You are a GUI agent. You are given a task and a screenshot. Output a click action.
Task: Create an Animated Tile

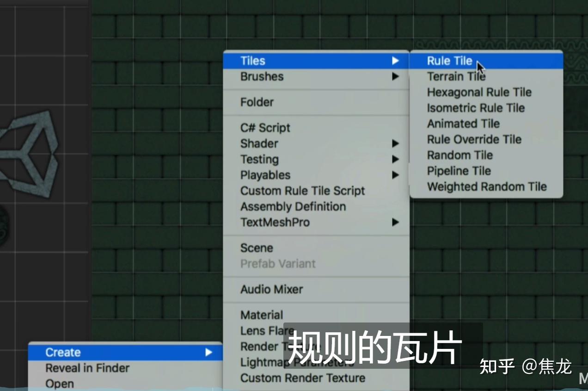pos(463,124)
